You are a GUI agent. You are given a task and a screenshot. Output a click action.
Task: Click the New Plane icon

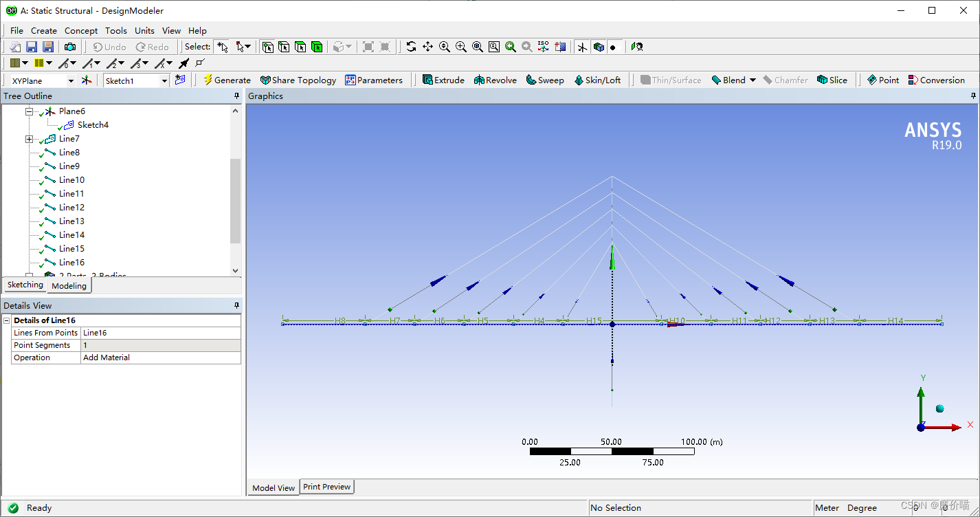86,80
